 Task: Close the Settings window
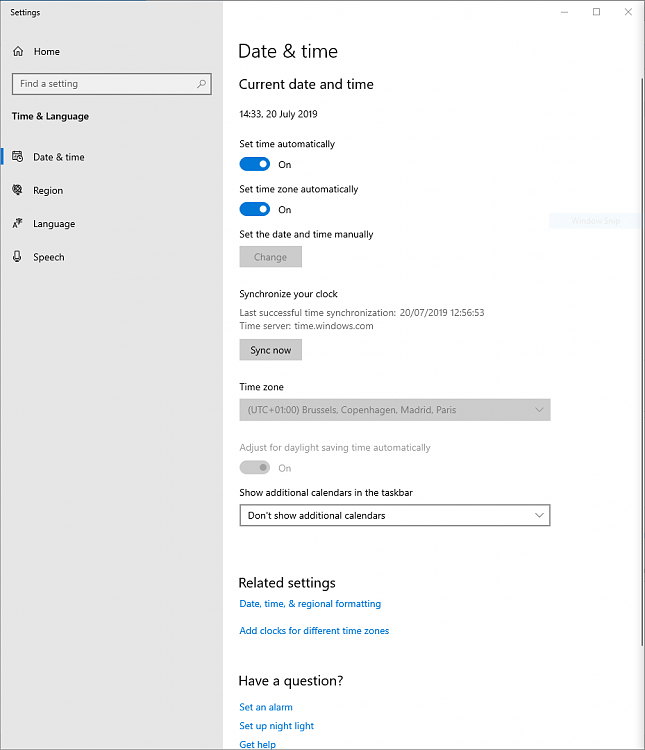click(x=628, y=12)
